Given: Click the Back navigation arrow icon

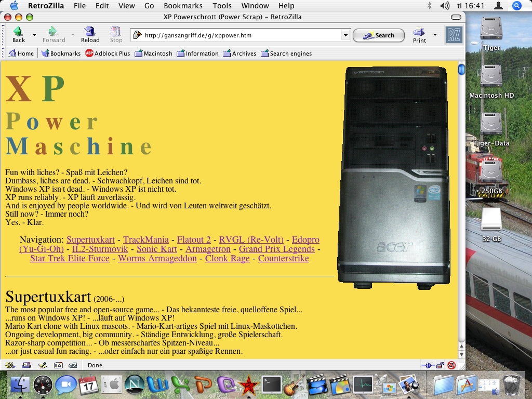Looking at the screenshot, I should click(18, 32).
